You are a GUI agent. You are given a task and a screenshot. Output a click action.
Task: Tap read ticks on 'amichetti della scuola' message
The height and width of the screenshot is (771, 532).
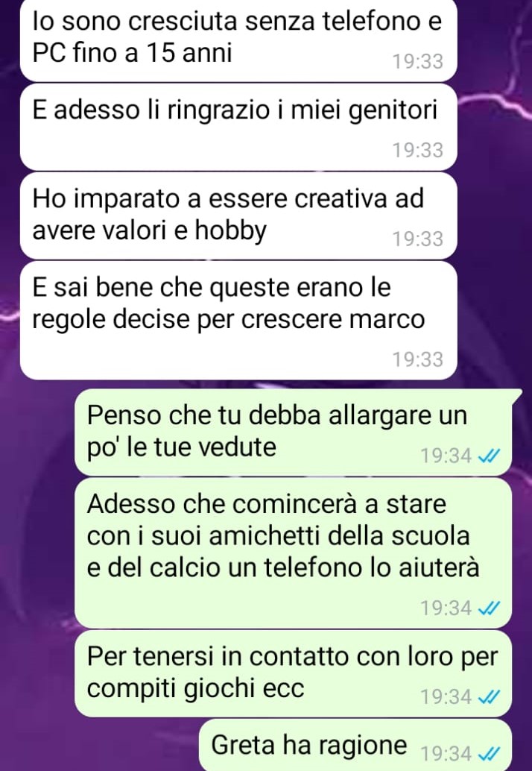pyautogui.click(x=488, y=608)
